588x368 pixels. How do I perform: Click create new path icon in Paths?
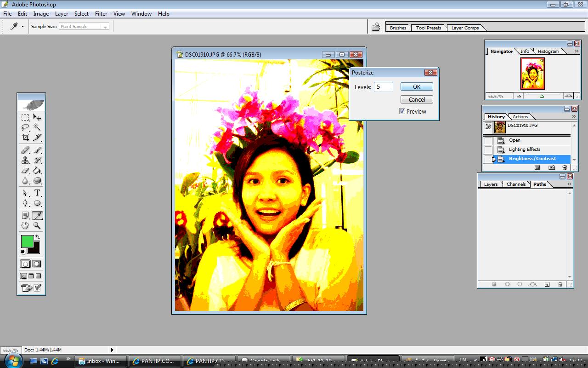[x=547, y=284]
